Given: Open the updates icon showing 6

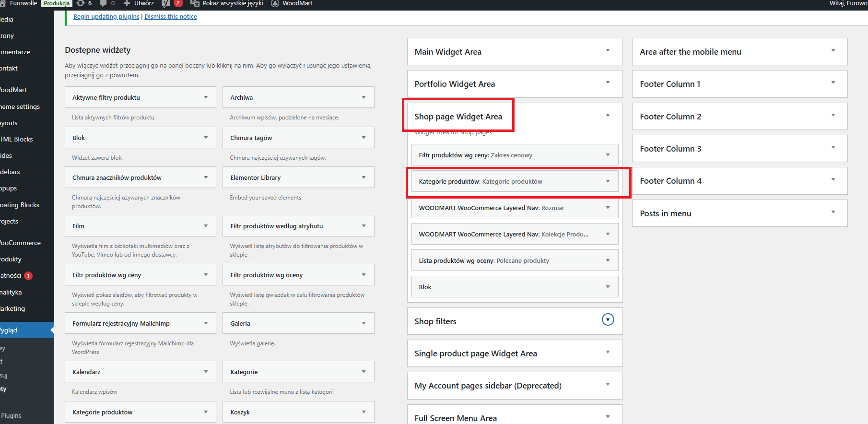Looking at the screenshot, I should tap(84, 3).
